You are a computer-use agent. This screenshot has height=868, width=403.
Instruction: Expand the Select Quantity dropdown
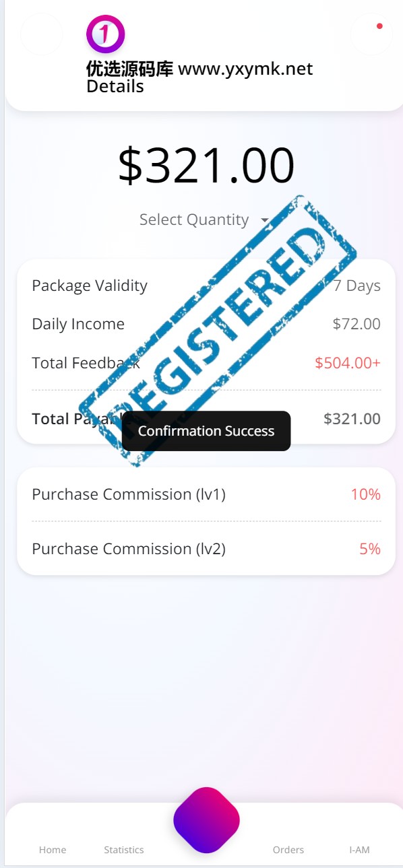pos(205,220)
